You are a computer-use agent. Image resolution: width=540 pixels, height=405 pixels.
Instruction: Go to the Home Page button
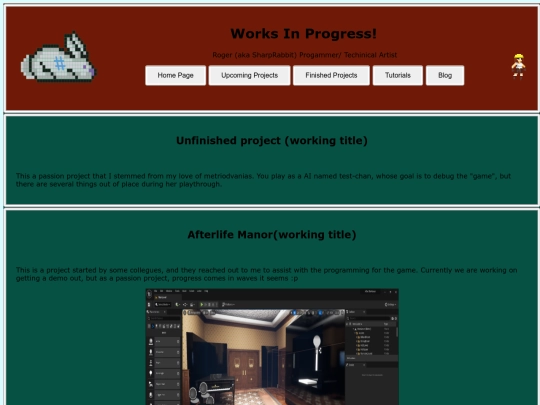coord(176,75)
